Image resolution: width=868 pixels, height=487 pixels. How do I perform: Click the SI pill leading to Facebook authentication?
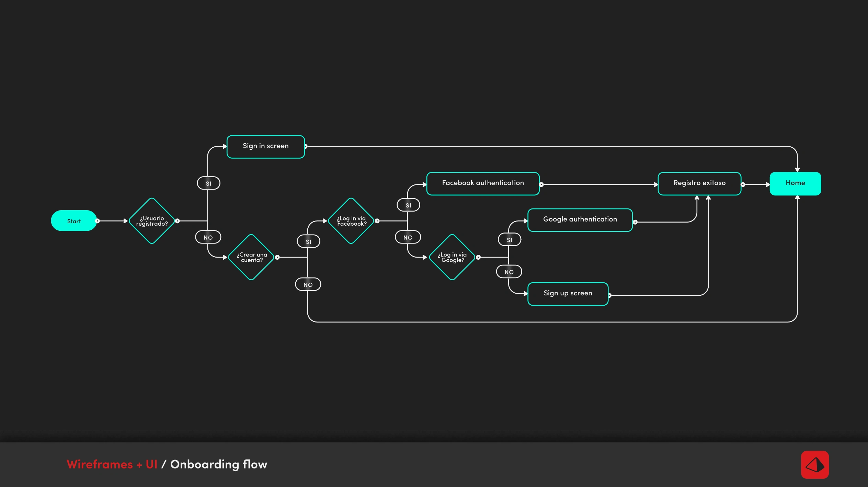408,205
